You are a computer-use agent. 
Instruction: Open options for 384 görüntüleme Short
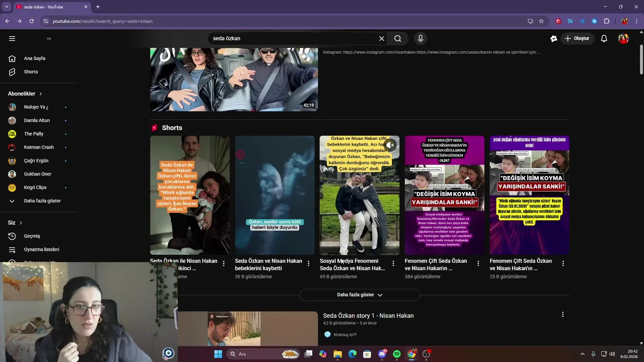[x=478, y=263]
